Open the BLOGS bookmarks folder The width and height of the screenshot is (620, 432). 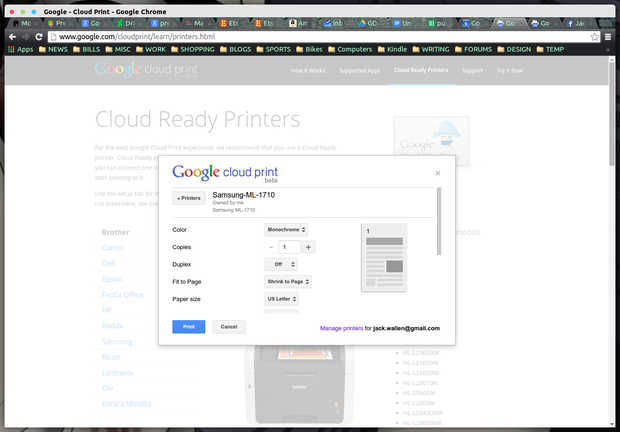click(x=236, y=49)
